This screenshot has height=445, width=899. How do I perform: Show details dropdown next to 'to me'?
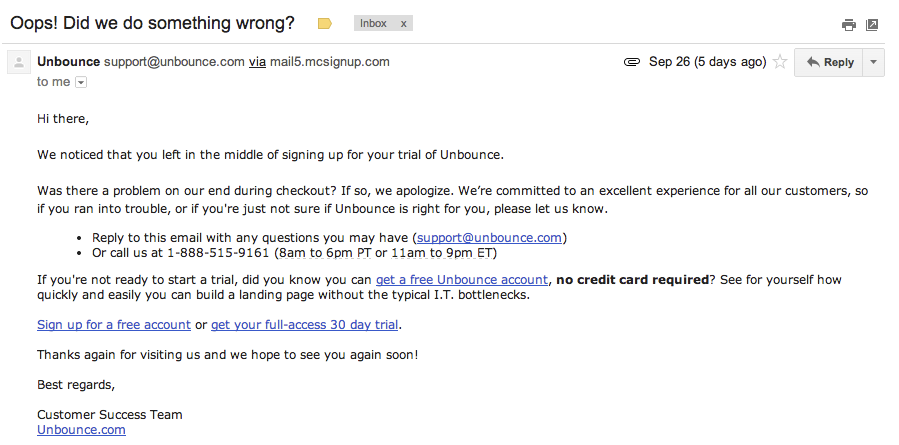click(x=81, y=82)
